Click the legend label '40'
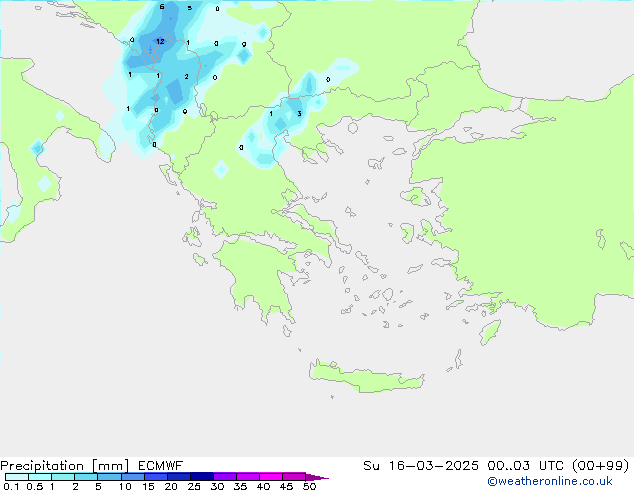This screenshot has height=490, width=634. coord(263,486)
